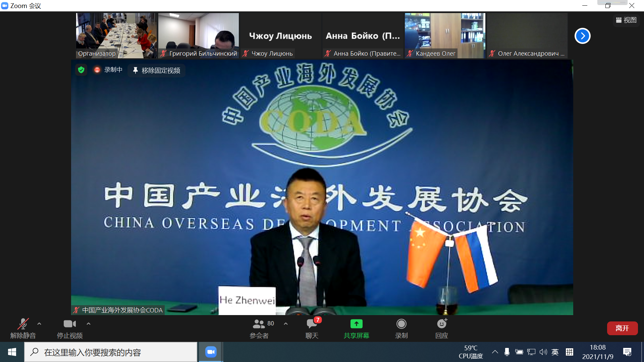The height and width of the screenshot is (362, 644).
Task: Expand audio options arrow next to 解除静音
Action: tap(39, 324)
